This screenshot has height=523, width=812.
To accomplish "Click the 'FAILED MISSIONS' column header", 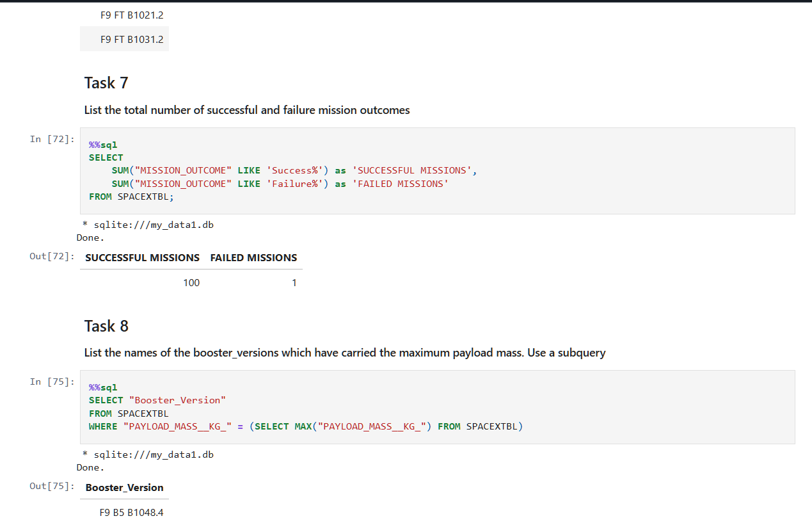I will click(254, 257).
